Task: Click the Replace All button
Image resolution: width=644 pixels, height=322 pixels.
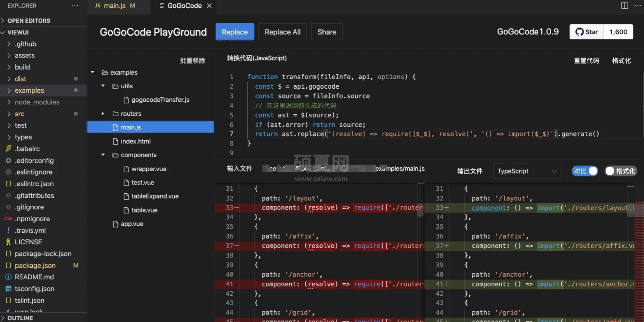Action: [x=283, y=32]
